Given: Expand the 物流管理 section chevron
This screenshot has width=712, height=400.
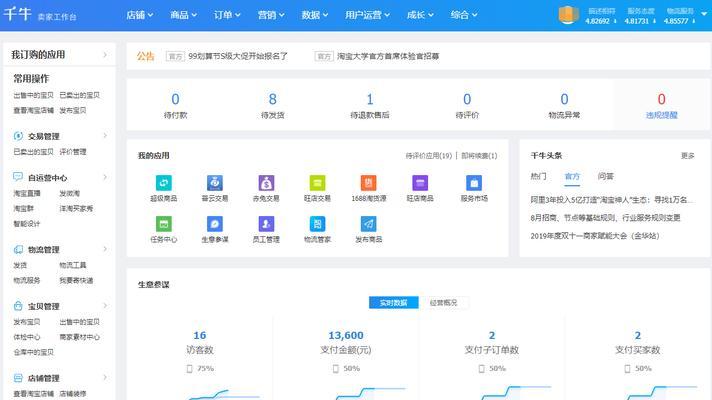Looking at the screenshot, I should 105,249.
